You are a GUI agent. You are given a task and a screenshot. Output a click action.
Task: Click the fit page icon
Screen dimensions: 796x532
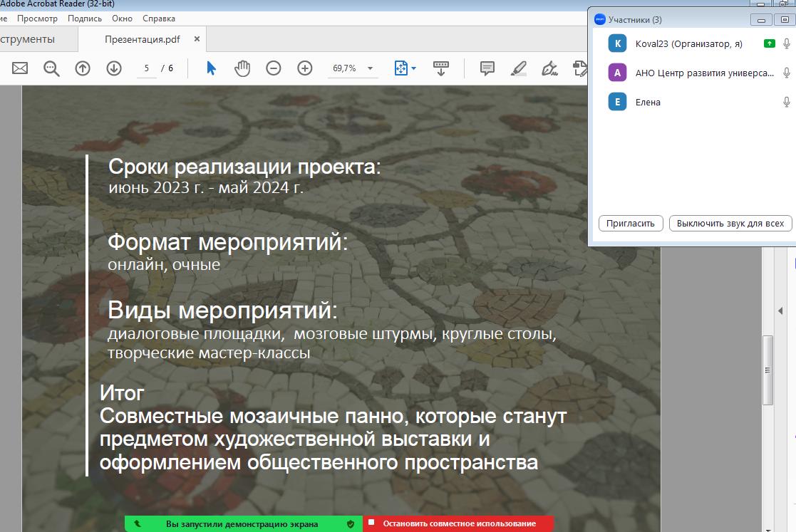click(401, 68)
